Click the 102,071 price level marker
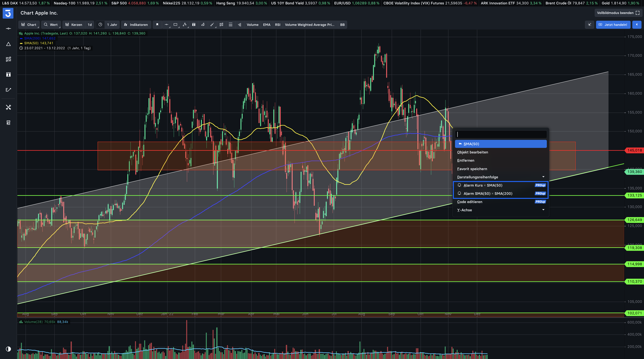Viewport: 644px width, 359px height. pos(634,313)
